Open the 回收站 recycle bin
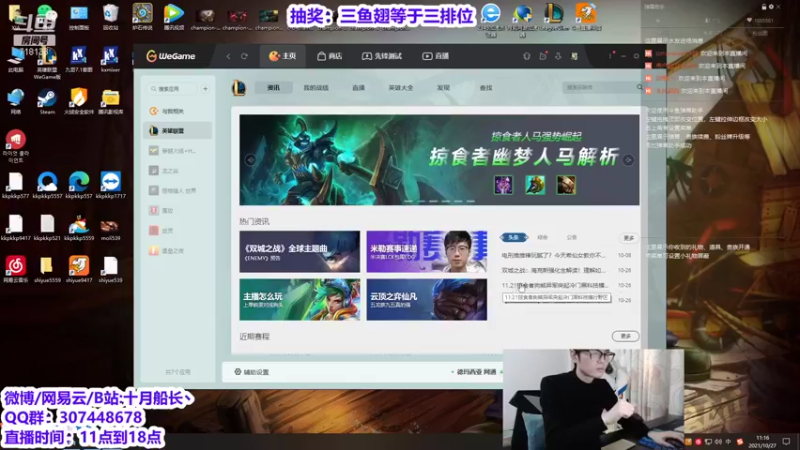This screenshot has width=800, height=450. point(111,17)
